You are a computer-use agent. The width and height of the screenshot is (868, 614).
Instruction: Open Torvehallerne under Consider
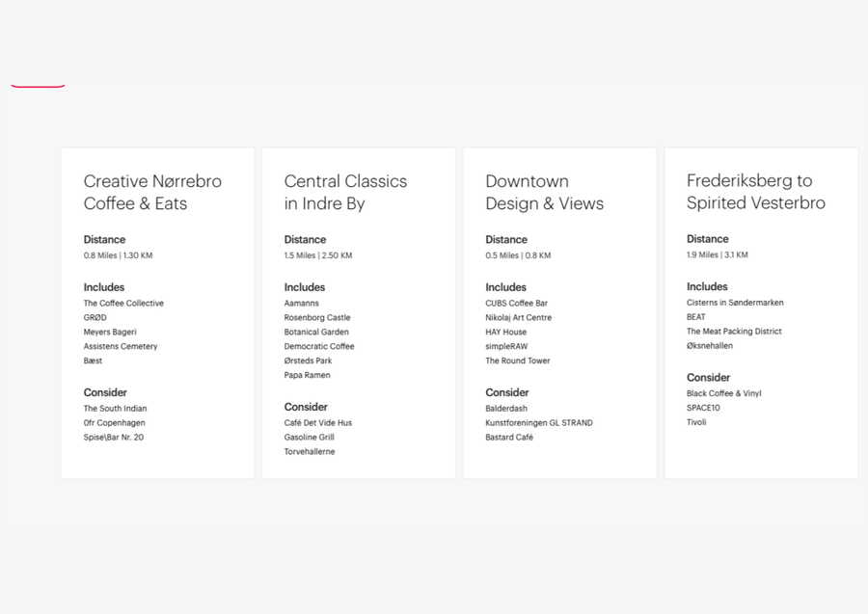click(310, 452)
